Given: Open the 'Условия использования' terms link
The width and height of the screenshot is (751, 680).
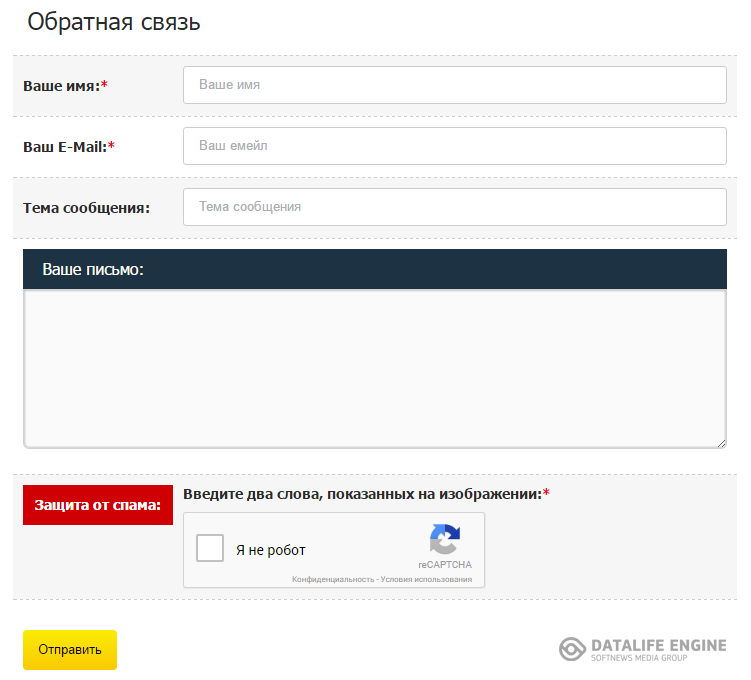Looking at the screenshot, I should 426,579.
